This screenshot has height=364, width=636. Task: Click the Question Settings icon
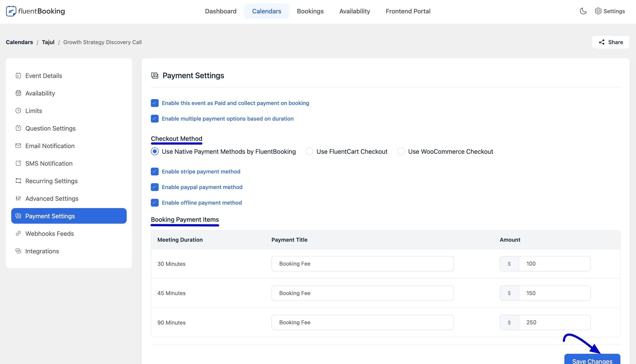pyautogui.click(x=18, y=128)
